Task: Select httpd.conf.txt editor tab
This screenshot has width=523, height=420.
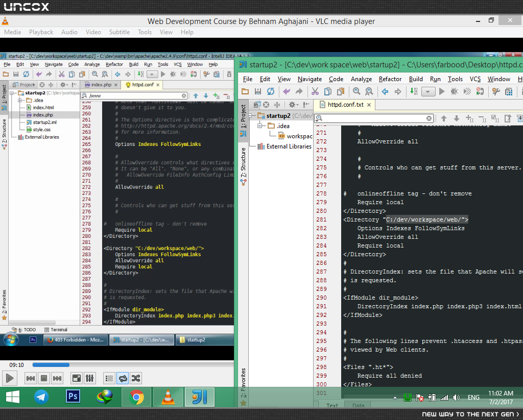Action: [346, 105]
